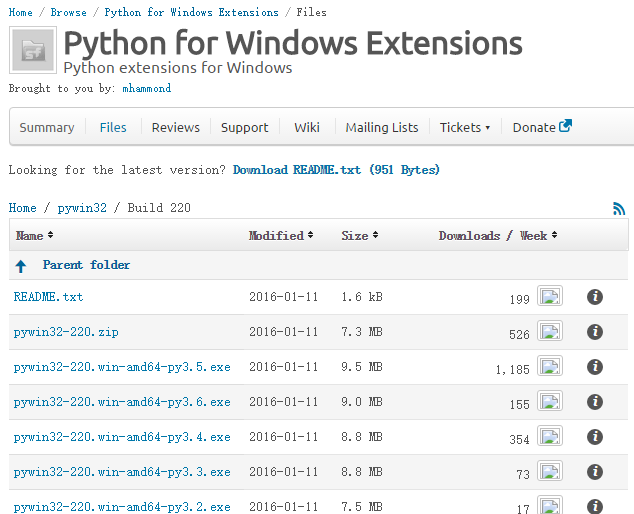The image size is (634, 514).
Task: Sort files by Name column
Action: [x=34, y=235]
